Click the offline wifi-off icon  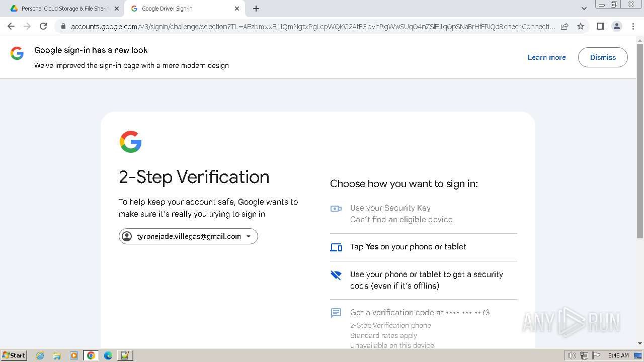(336, 275)
